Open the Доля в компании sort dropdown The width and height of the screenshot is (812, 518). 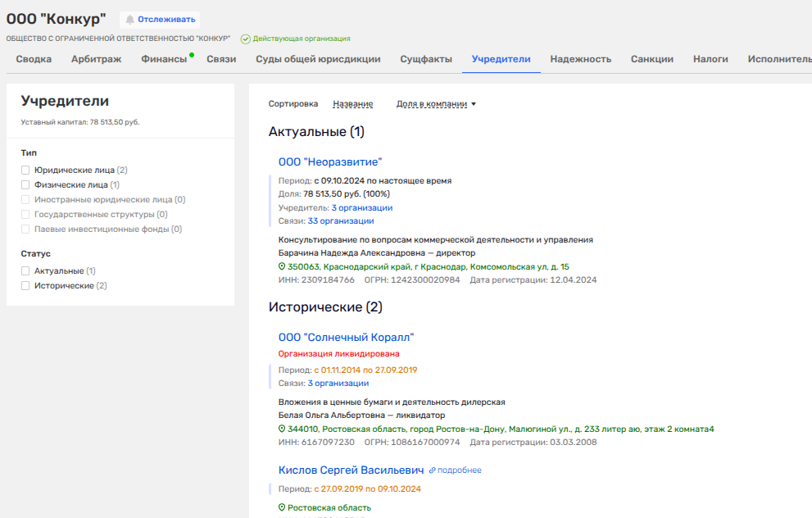pos(436,104)
